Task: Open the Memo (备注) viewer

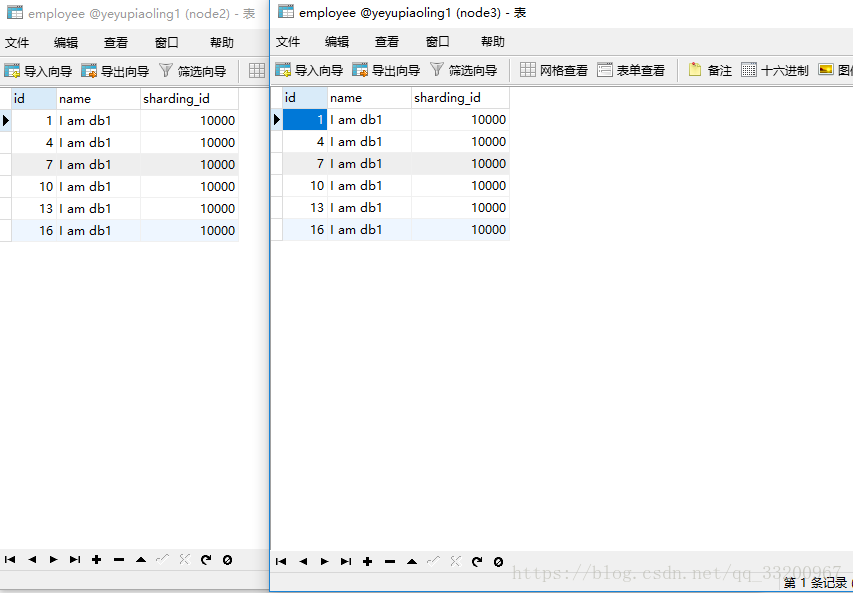Action: 710,71
